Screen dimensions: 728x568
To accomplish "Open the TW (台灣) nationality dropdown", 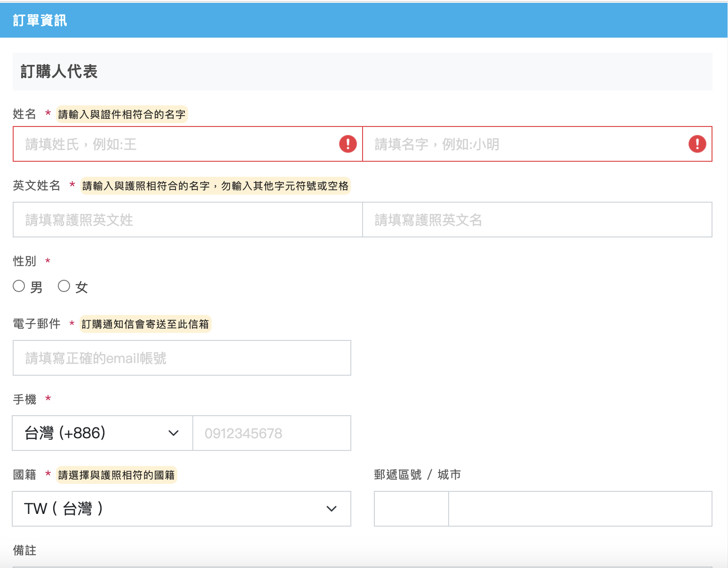I will click(x=182, y=509).
